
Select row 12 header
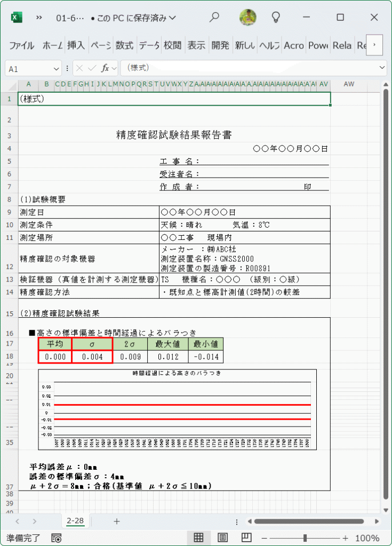coord(10,259)
